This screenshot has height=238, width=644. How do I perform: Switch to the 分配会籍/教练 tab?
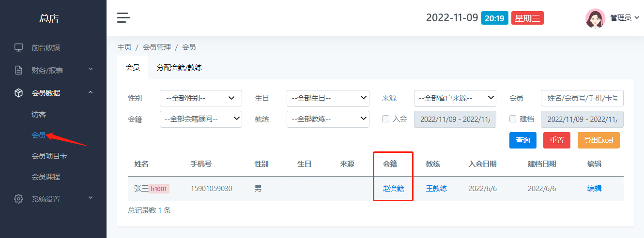(x=179, y=68)
